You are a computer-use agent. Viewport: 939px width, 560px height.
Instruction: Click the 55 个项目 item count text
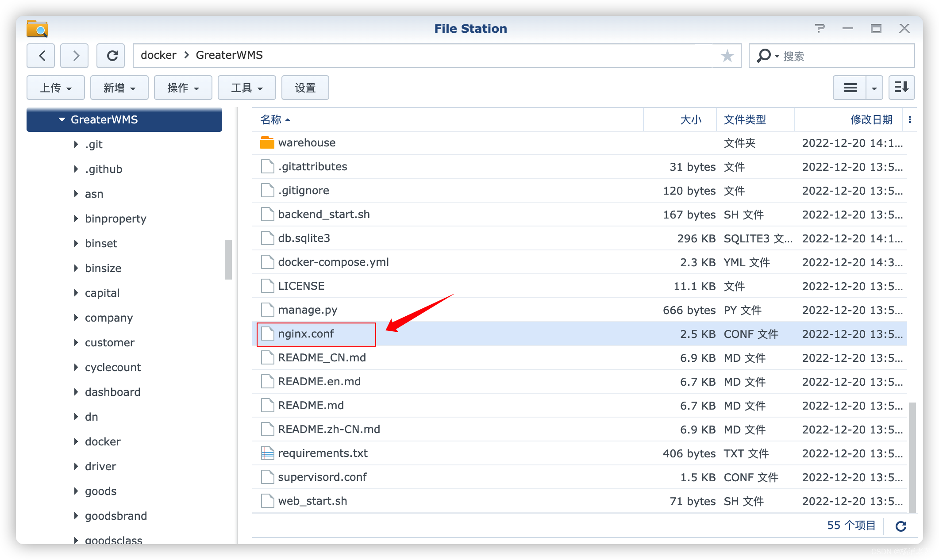click(851, 525)
